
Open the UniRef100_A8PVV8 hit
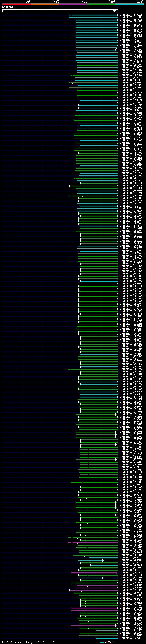(131, 557)
